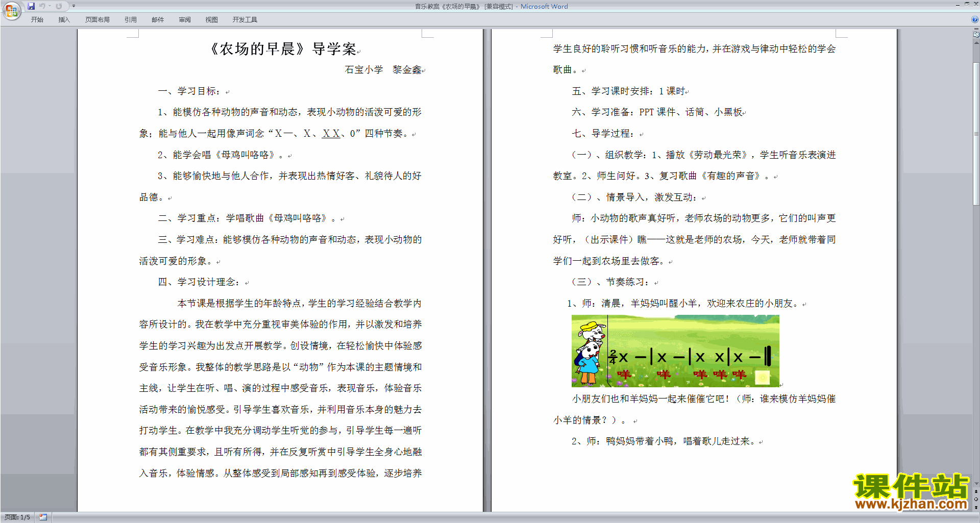Expand the Undo history dropdown arrow
The width and height of the screenshot is (980, 523).
pyautogui.click(x=50, y=6)
